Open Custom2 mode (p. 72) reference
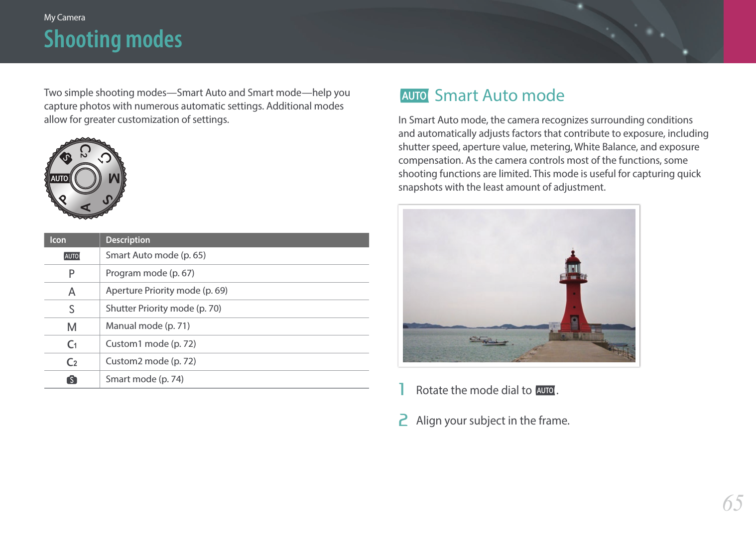Screen dimensions: 756x535 point(150,361)
